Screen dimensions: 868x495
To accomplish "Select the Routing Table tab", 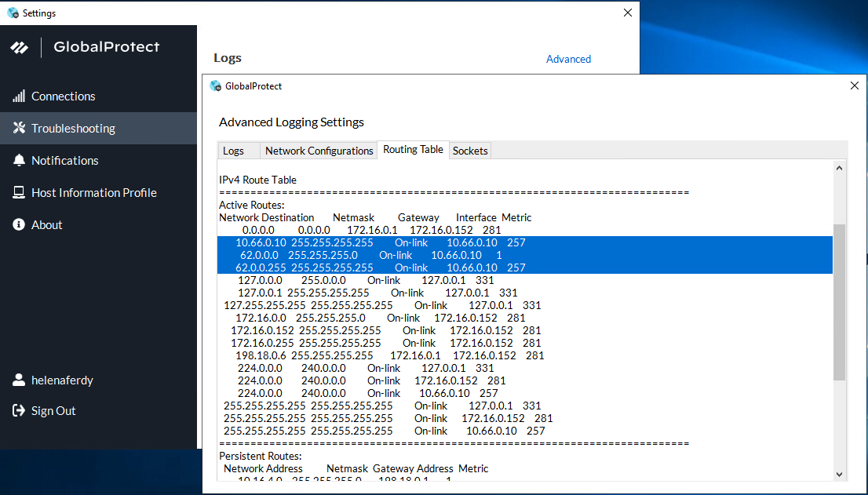I will point(413,150).
